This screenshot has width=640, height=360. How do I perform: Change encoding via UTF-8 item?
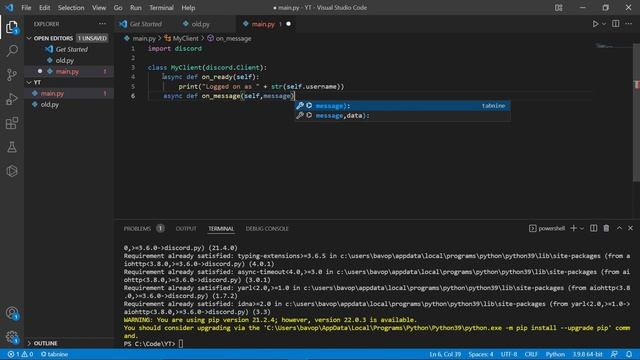coord(509,354)
